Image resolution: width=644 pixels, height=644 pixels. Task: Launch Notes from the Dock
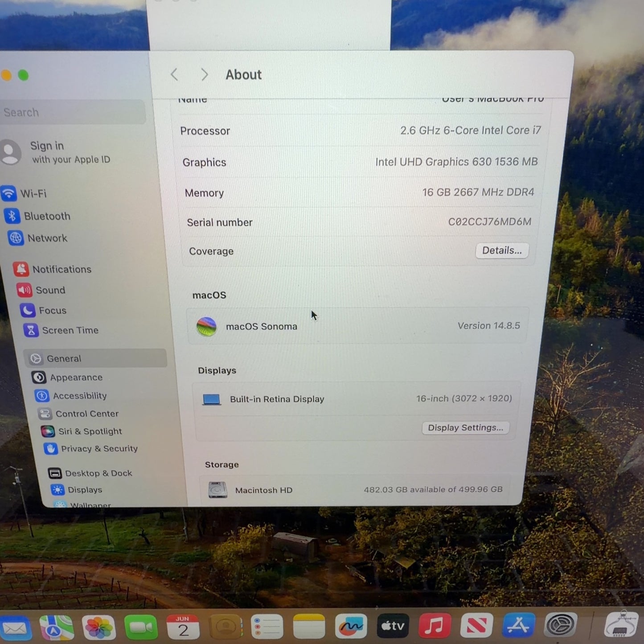coord(309,626)
